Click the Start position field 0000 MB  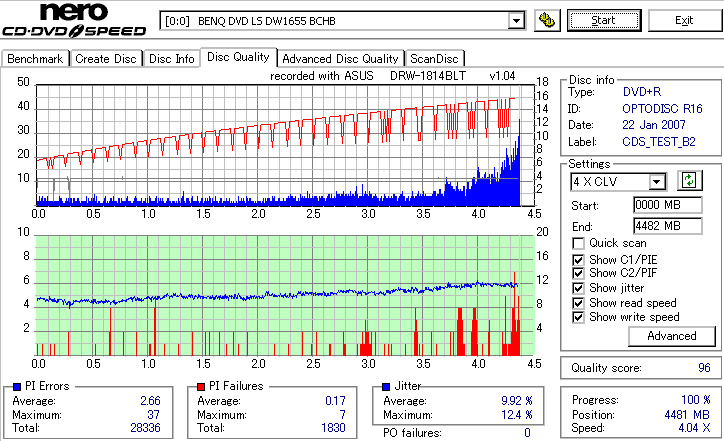click(x=668, y=205)
